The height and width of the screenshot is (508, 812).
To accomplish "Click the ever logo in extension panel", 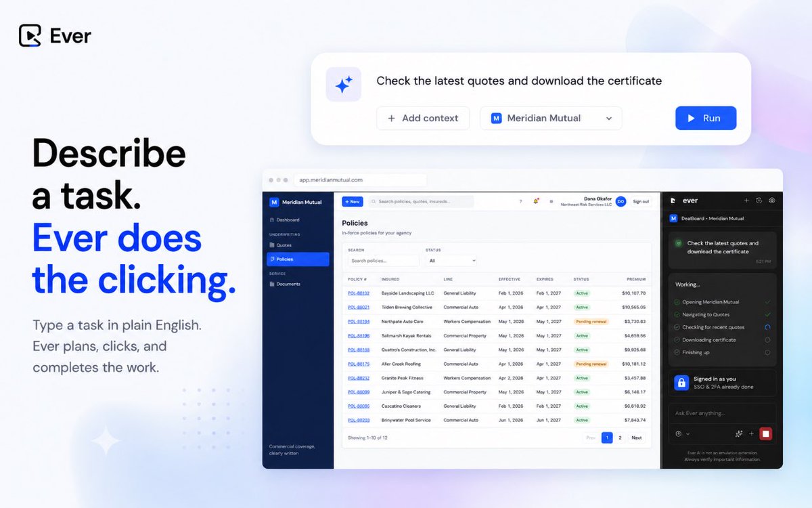I will (683, 200).
